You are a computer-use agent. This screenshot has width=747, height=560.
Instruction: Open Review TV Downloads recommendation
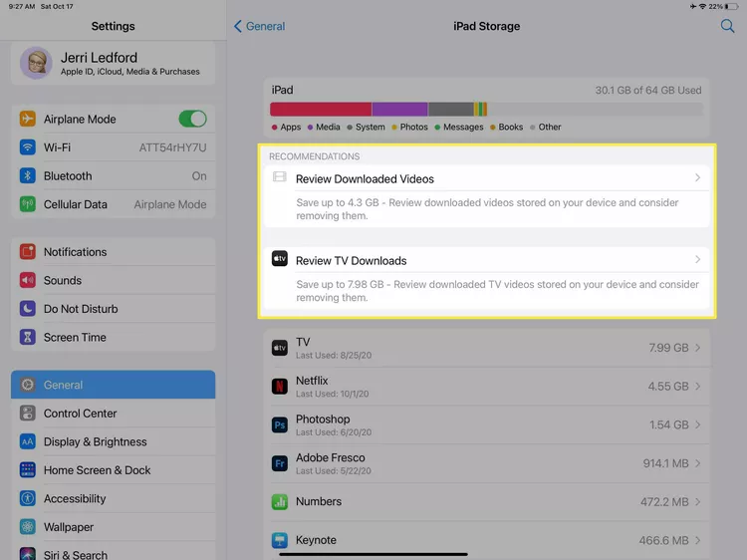[486, 278]
